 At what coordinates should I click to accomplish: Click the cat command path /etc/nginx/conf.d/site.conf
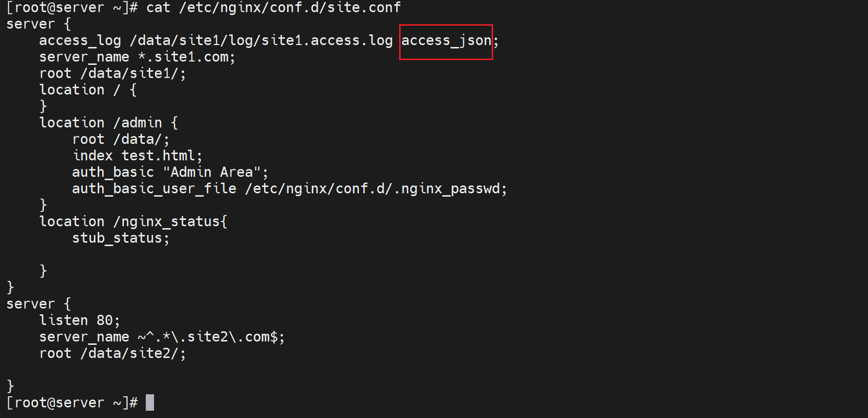(290, 8)
